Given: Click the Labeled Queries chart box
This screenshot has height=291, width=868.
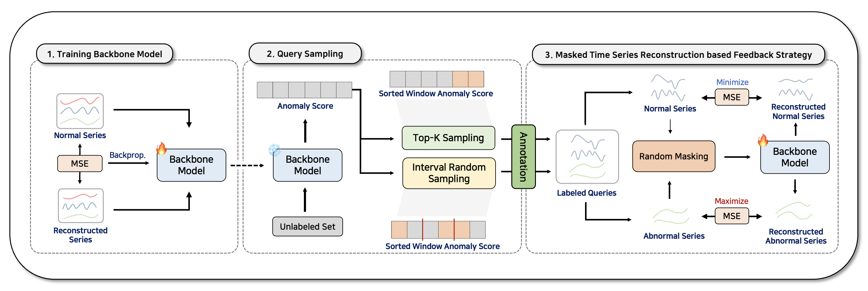Looking at the screenshot, I should (587, 157).
